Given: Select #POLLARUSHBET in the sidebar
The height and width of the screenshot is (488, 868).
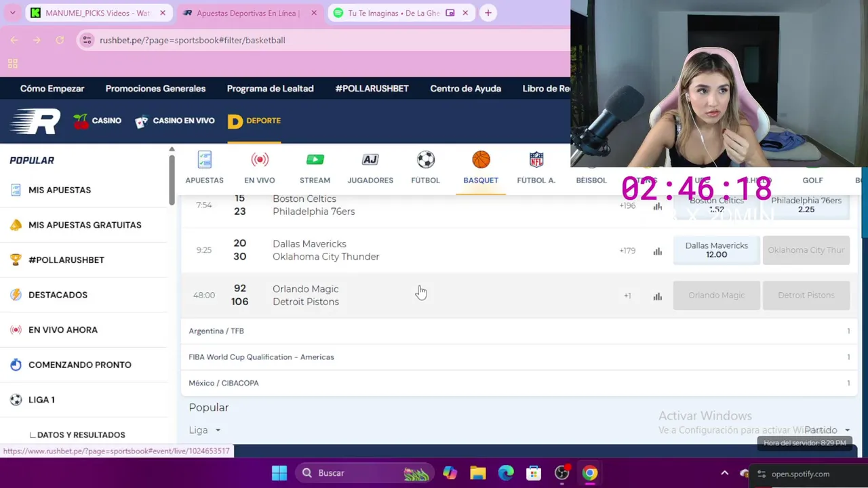Looking at the screenshot, I should tap(84, 260).
